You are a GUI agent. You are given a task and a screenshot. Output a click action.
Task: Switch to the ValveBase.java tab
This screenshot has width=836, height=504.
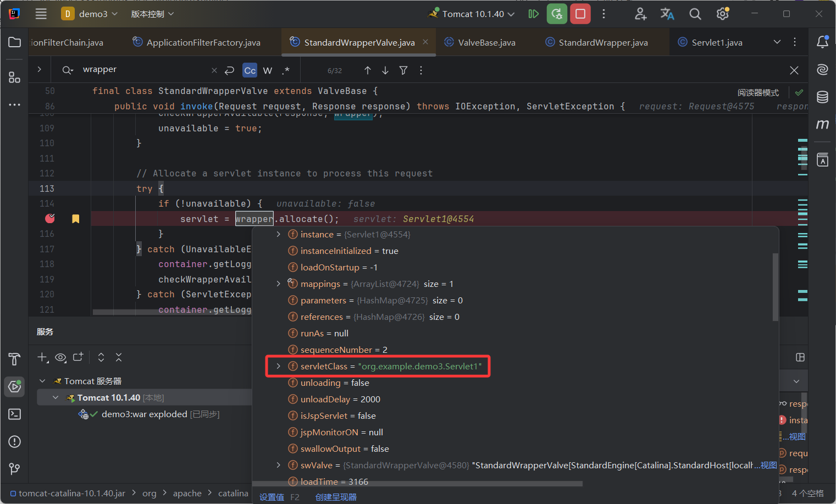point(486,42)
